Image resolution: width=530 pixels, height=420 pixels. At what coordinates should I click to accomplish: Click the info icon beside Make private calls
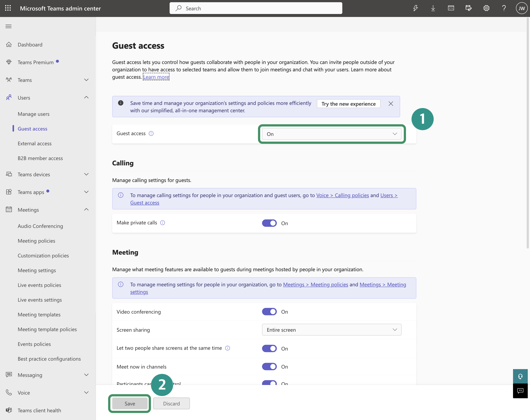(x=163, y=223)
